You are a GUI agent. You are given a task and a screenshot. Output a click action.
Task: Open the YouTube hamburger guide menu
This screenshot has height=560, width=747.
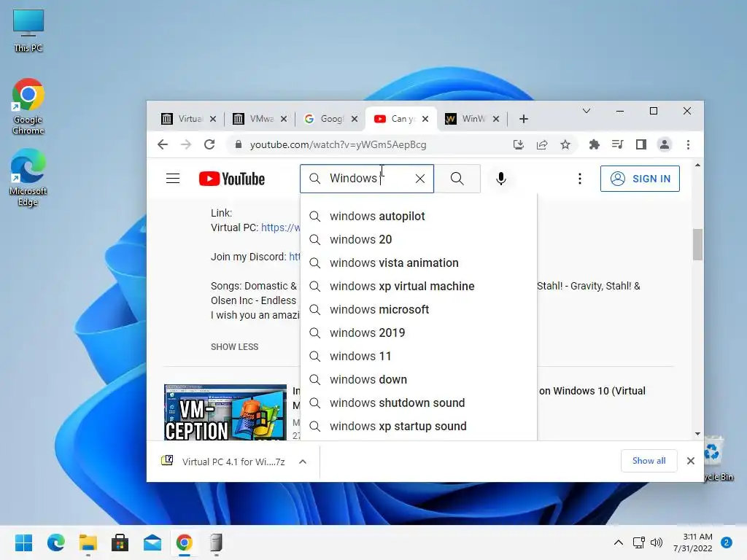click(x=173, y=179)
